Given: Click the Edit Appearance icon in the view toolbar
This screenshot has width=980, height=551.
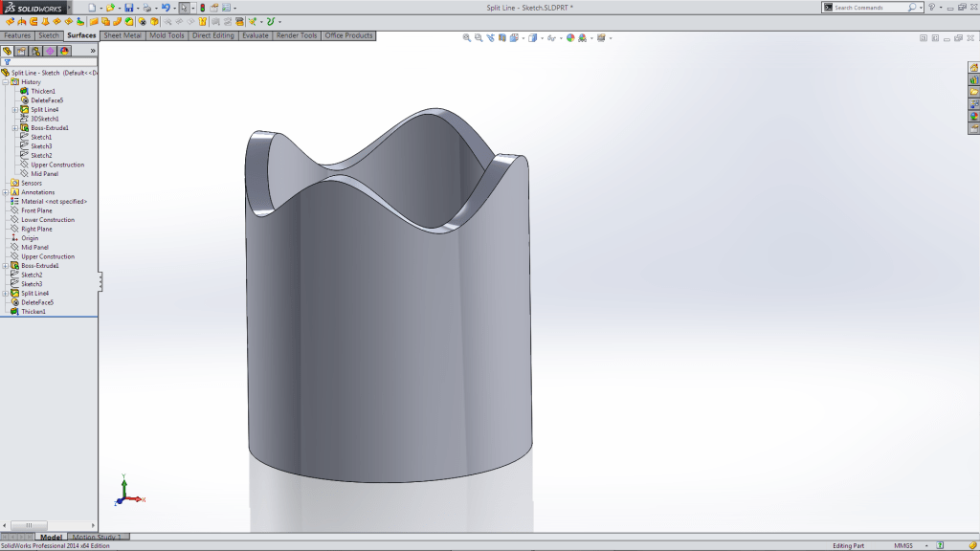Looking at the screenshot, I should pos(570,39).
